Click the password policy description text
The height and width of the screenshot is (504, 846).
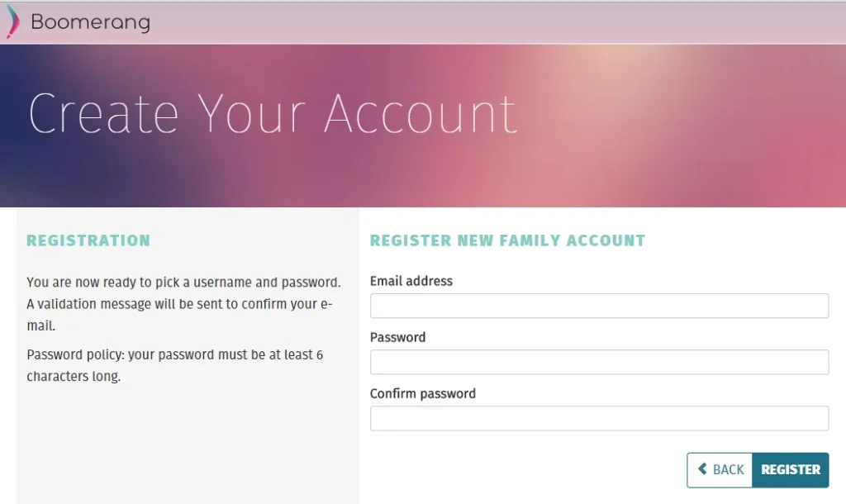[175, 364]
